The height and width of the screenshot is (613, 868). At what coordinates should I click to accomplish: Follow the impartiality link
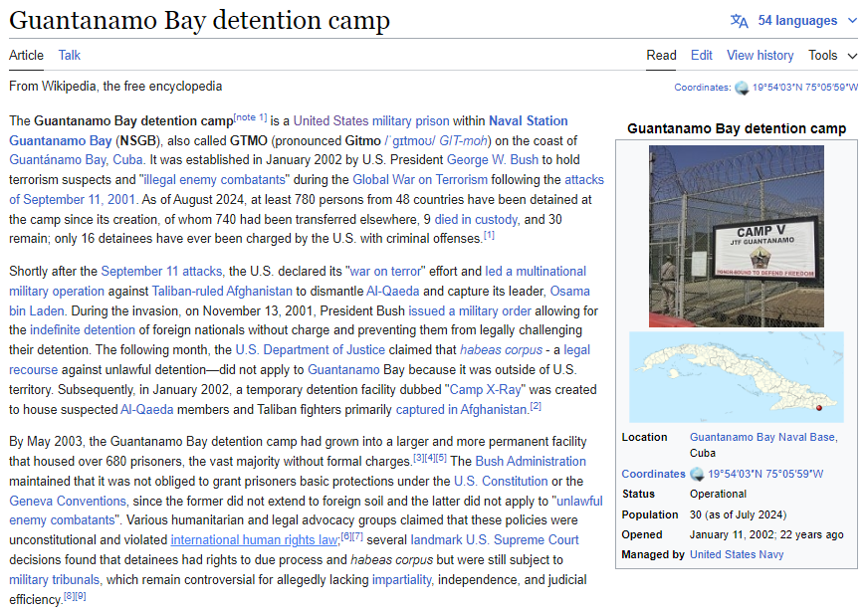click(x=402, y=580)
